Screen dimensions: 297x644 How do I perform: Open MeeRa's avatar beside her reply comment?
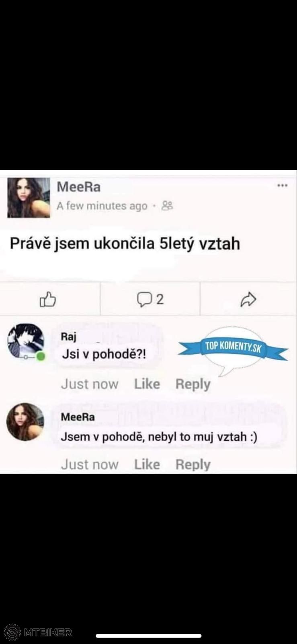coord(25,421)
